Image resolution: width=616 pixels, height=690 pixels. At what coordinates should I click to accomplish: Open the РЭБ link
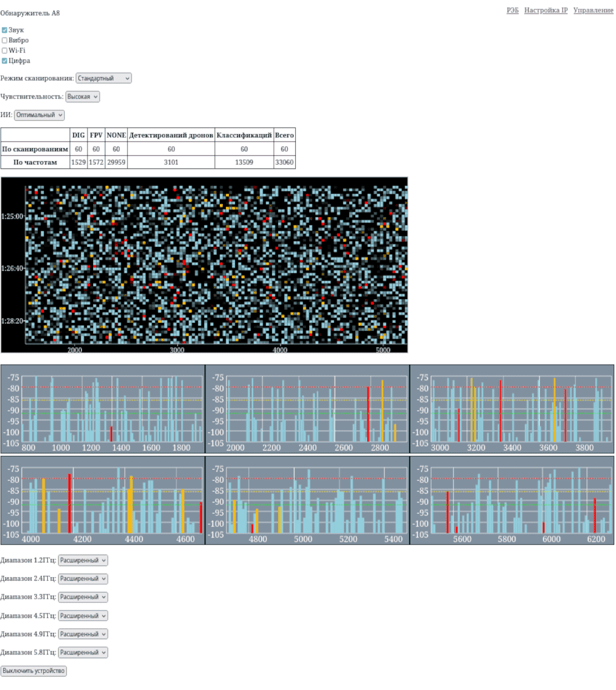[512, 10]
